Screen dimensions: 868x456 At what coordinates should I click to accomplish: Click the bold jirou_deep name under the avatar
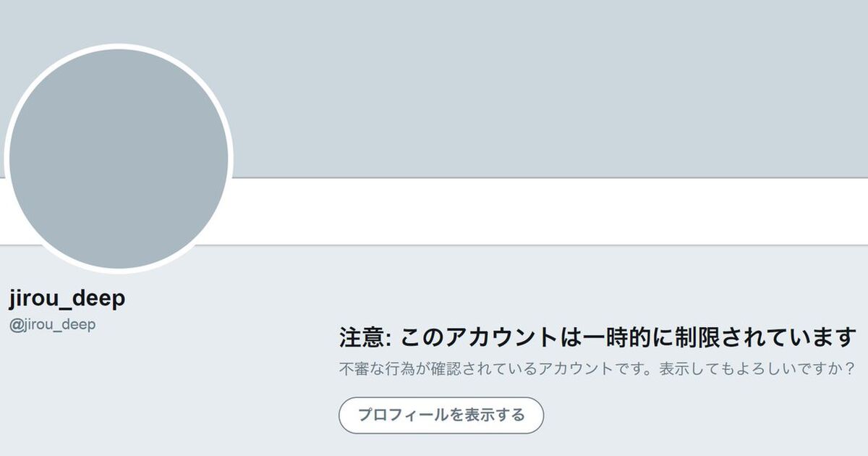coord(67,298)
